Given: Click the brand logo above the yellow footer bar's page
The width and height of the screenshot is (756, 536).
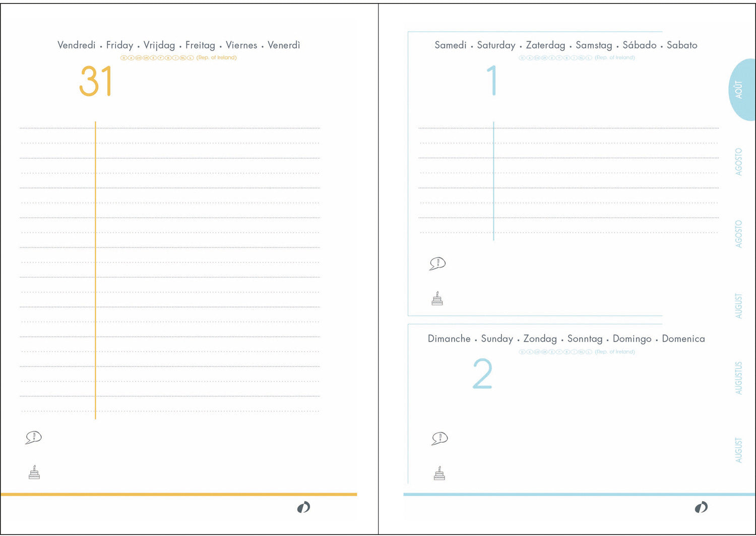Looking at the screenshot, I should pos(303,508).
